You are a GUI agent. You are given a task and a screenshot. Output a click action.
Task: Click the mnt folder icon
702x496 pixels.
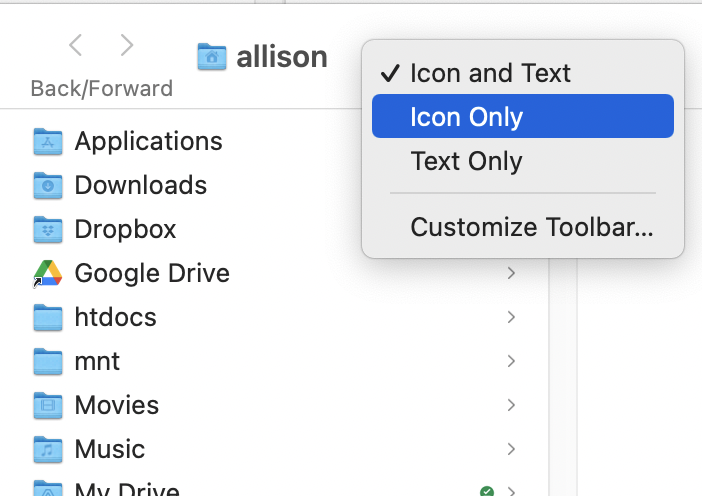(x=48, y=361)
